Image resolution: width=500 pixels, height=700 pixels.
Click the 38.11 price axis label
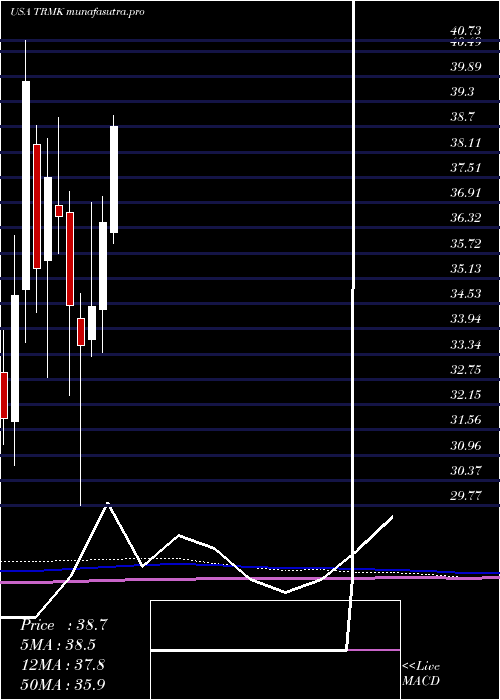pyautogui.click(x=466, y=143)
